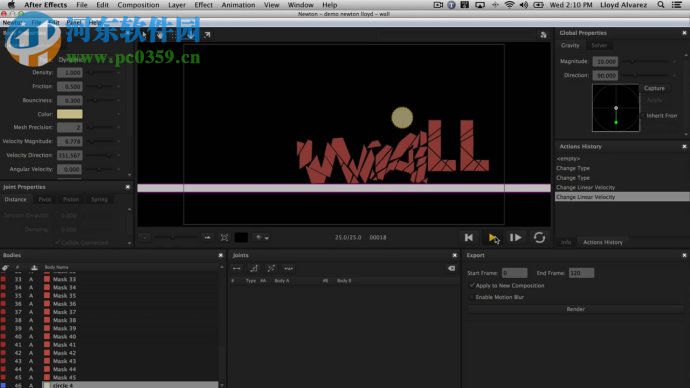This screenshot has width=690, height=388.
Task: Select the distance joint tool icon
Action: pos(237,268)
